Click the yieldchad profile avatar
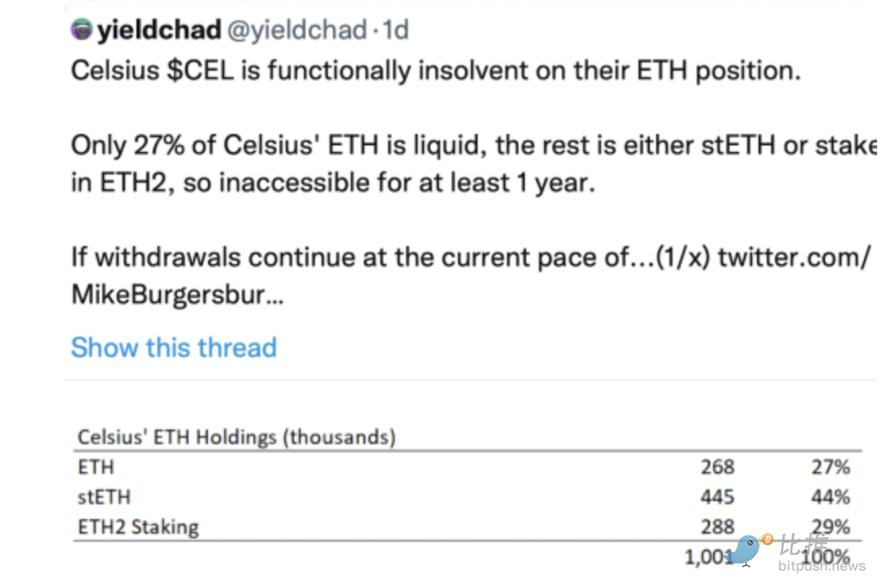The width and height of the screenshot is (882, 588). point(81,29)
